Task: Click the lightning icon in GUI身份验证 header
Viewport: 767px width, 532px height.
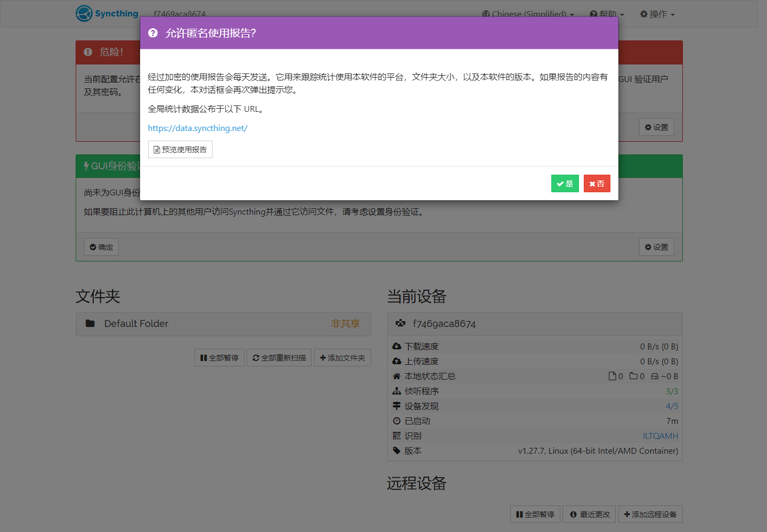Action: tap(86, 166)
